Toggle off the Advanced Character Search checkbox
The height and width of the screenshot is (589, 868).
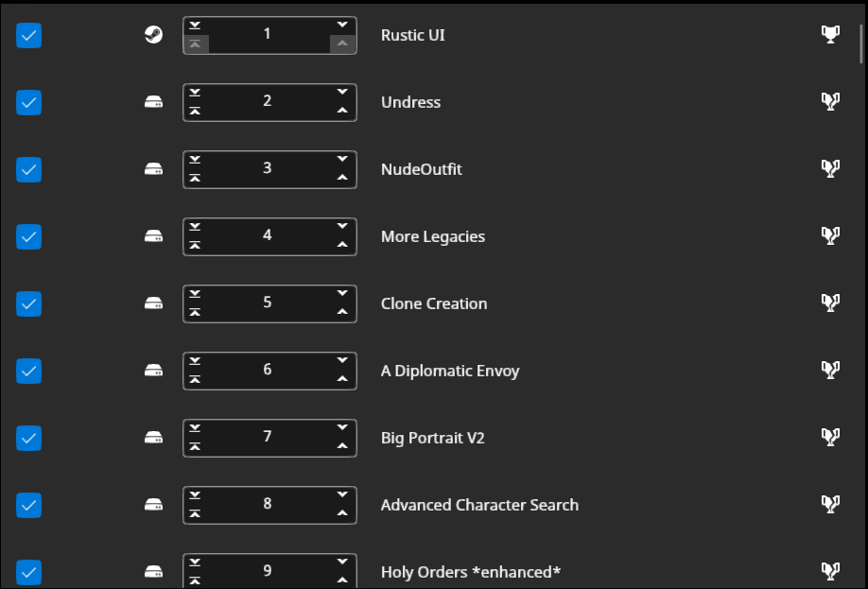(x=28, y=506)
